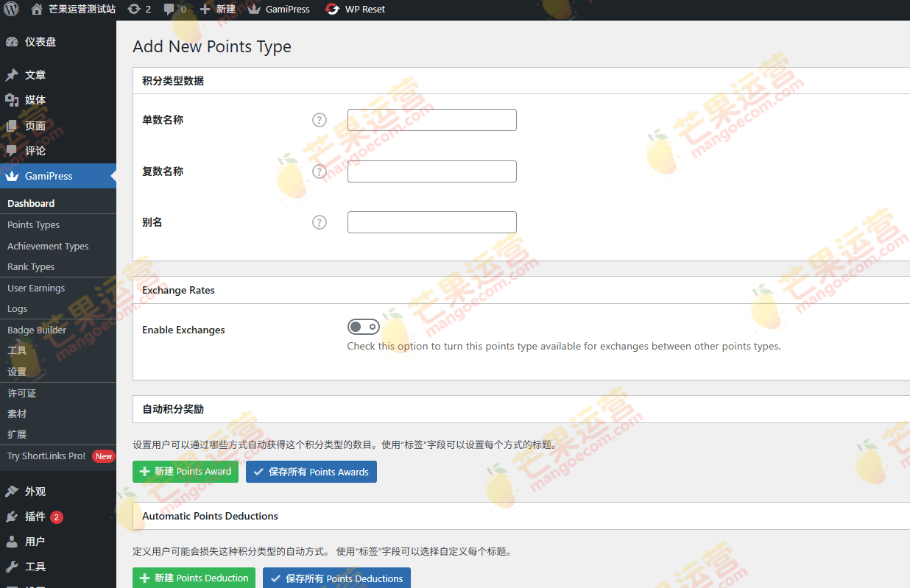Open GamiPress crown icon in admin bar
The width and height of the screenshot is (910, 588).
[x=254, y=9]
